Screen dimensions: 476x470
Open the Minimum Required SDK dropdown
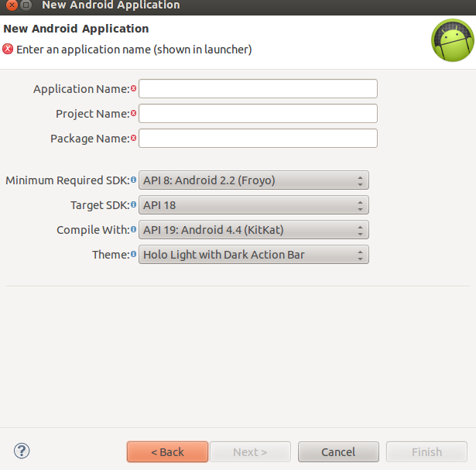(254, 180)
